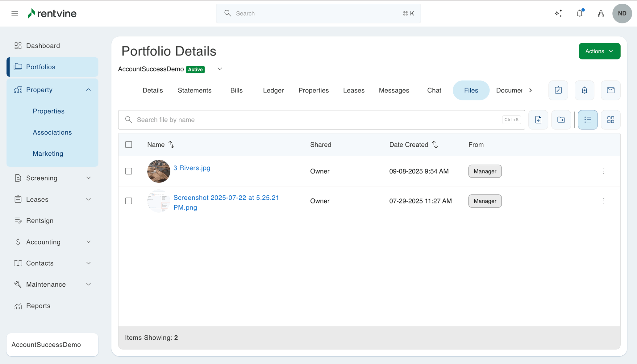The image size is (637, 364).
Task: Open the notifications bell in header
Action: [x=580, y=13]
